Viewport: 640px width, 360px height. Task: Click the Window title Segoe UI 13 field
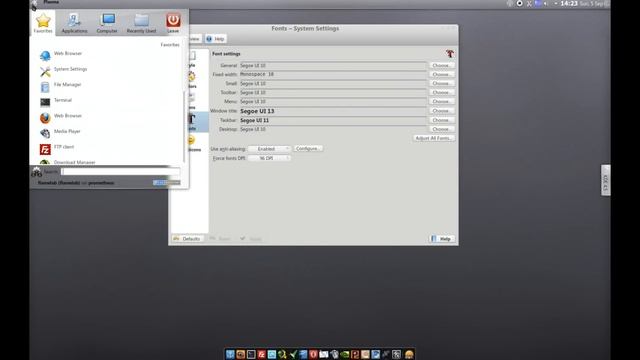[x=333, y=111]
